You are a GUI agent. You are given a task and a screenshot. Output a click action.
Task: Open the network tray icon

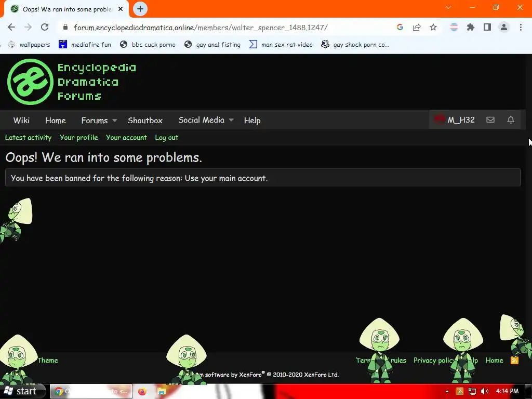pyautogui.click(x=472, y=391)
